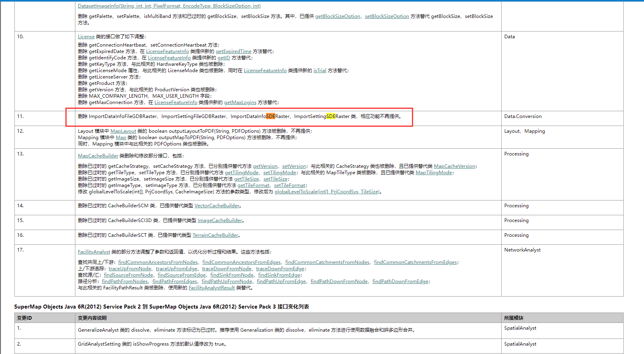
Task: Follow the findPathDownFromEdge link
Action: pyautogui.click(x=400, y=281)
